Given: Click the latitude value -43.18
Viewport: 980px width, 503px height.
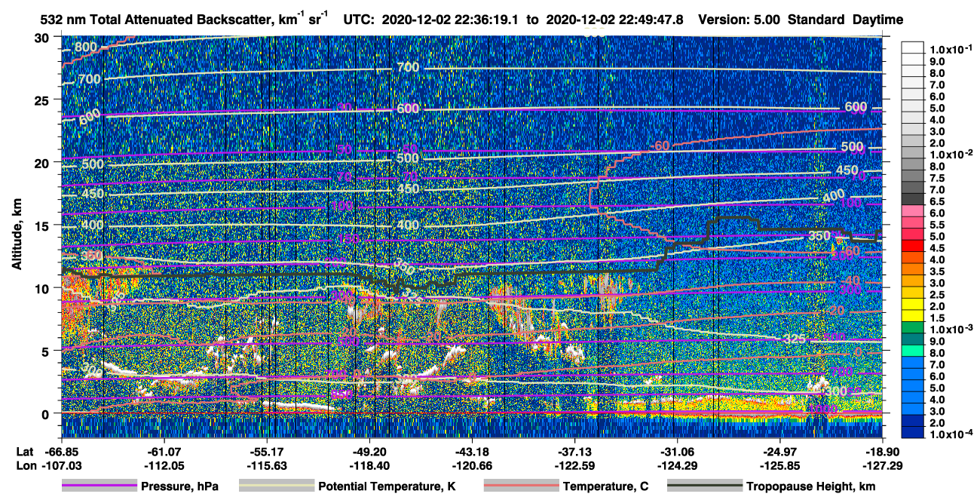Looking at the screenshot, I should pyautogui.click(x=473, y=452).
